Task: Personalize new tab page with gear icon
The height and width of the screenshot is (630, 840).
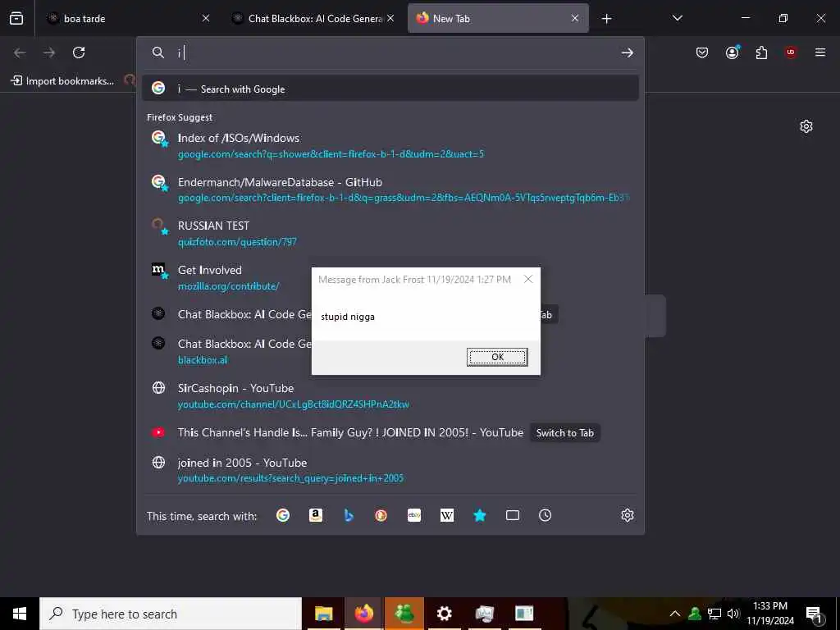Action: coord(806,126)
